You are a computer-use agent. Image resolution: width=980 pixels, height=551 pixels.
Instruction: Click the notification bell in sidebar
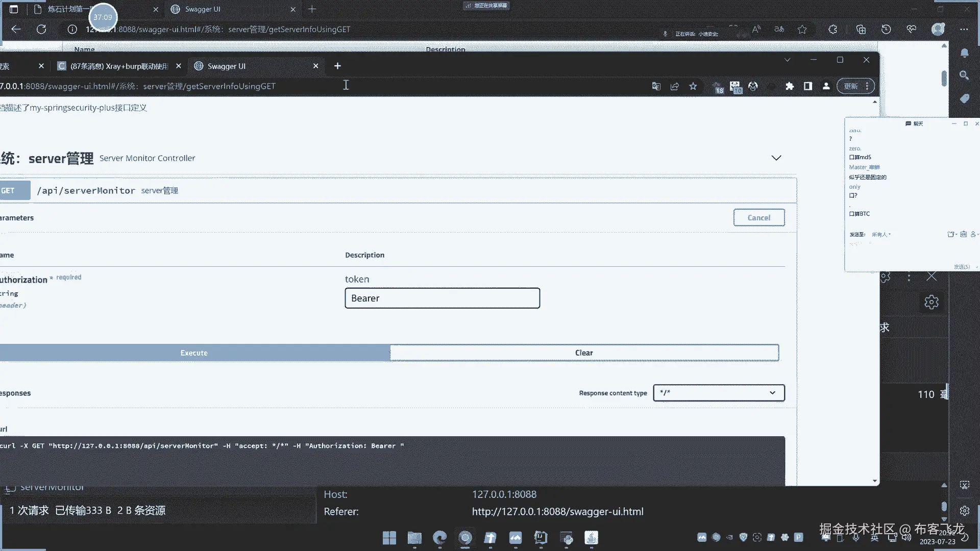[964, 53]
